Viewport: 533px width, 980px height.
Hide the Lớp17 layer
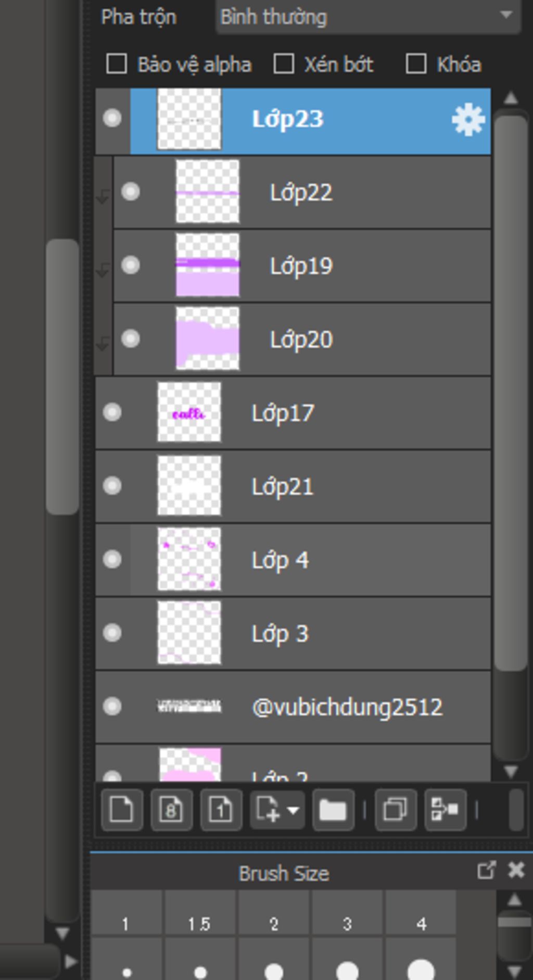coord(112,412)
